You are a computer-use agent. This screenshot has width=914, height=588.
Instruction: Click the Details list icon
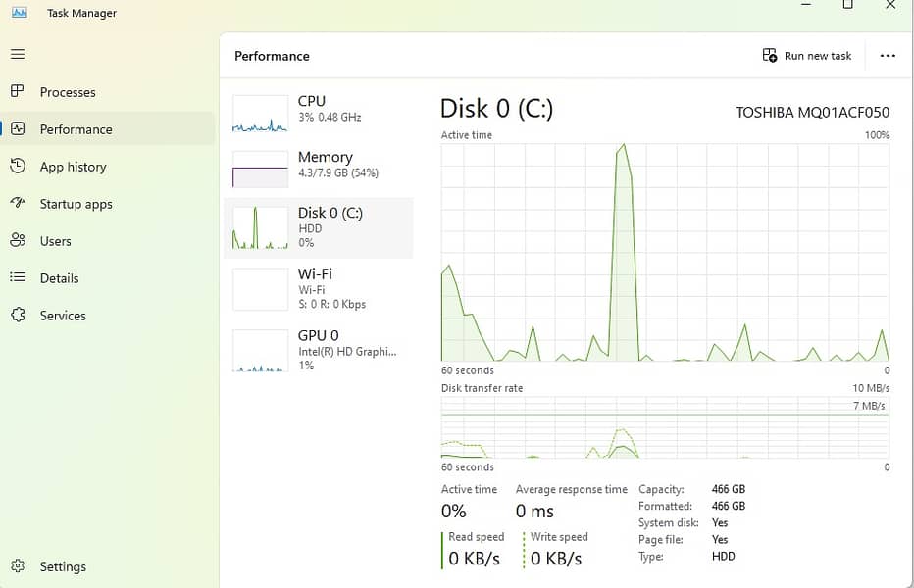click(x=18, y=278)
